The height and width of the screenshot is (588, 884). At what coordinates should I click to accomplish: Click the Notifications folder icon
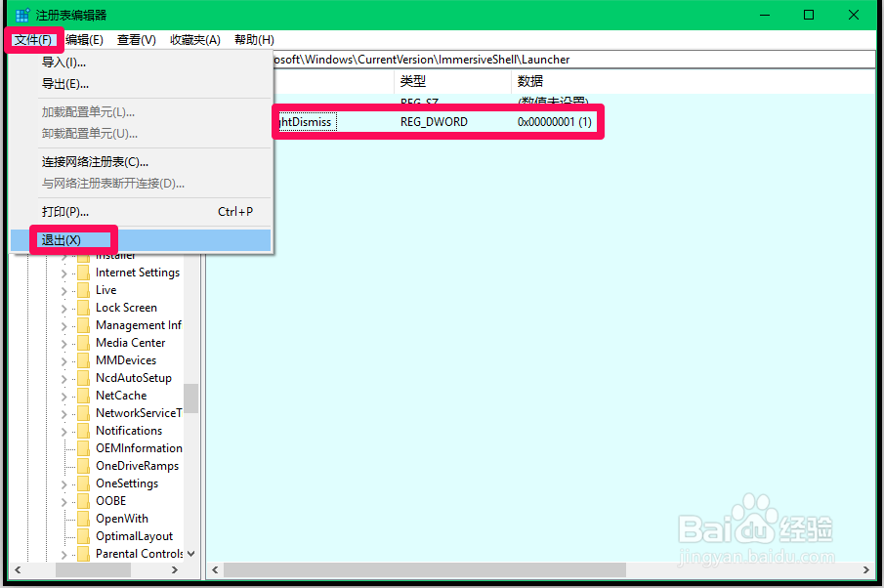pos(83,431)
